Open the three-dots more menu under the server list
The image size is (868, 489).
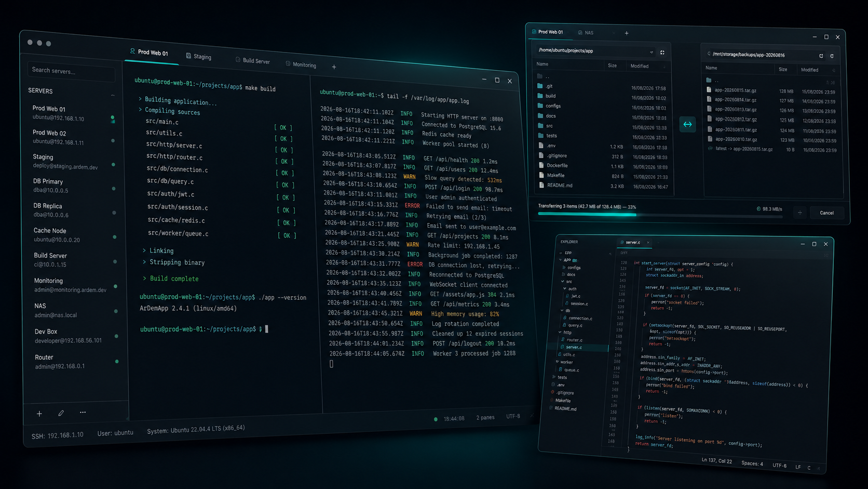[83, 412]
